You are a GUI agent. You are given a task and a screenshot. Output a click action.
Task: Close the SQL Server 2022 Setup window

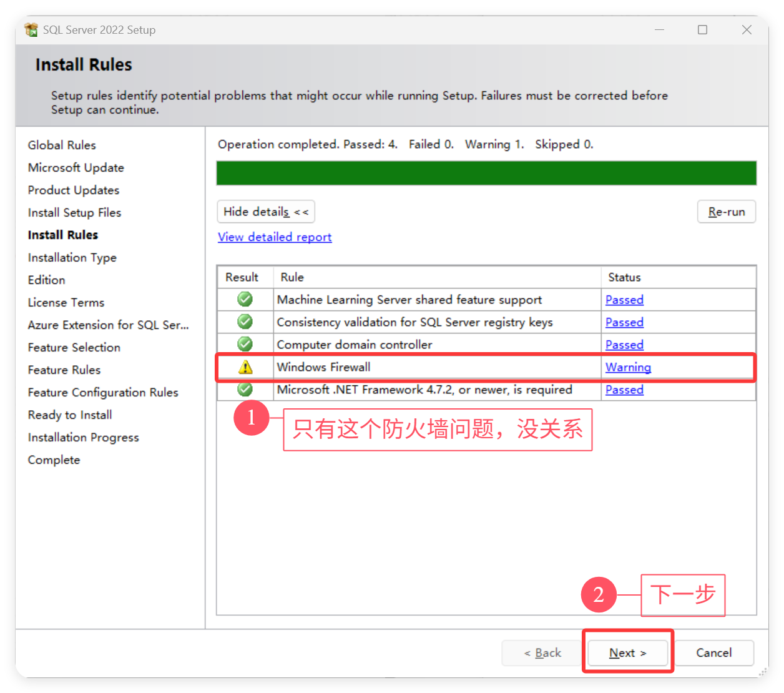tap(747, 29)
